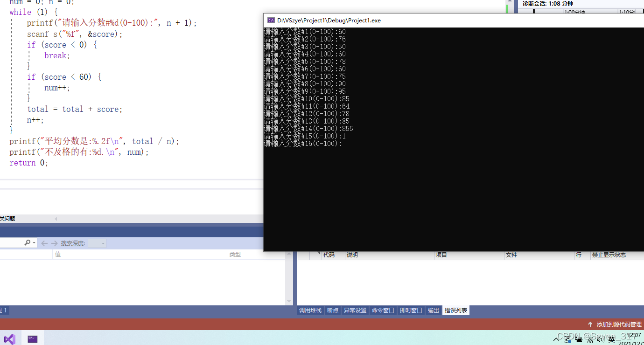Click the console line 请输入分数#1(0-100):60
This screenshot has height=345, width=644.
(x=305, y=32)
